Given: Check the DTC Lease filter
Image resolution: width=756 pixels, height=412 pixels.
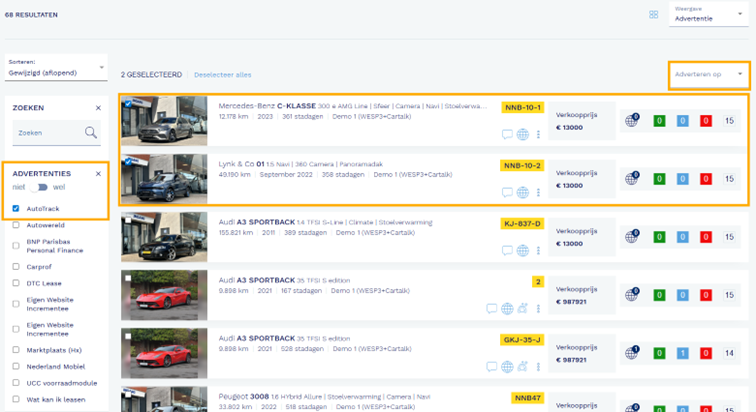Looking at the screenshot, I should [x=16, y=283].
